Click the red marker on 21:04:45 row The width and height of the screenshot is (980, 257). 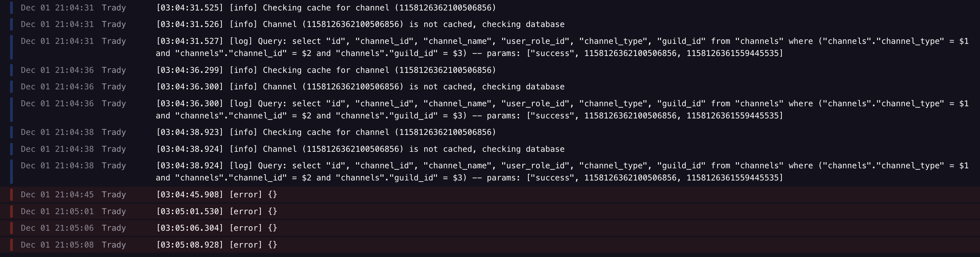coord(11,195)
